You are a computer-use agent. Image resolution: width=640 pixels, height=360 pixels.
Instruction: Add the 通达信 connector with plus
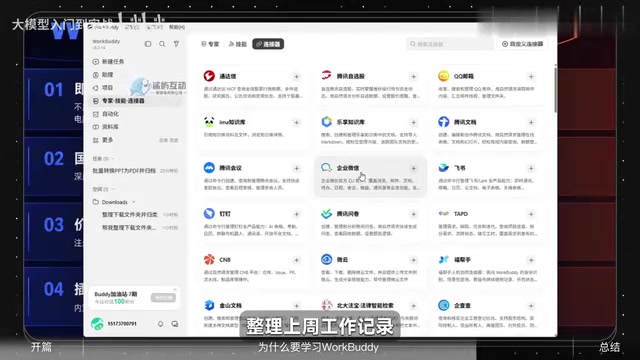coord(296,77)
